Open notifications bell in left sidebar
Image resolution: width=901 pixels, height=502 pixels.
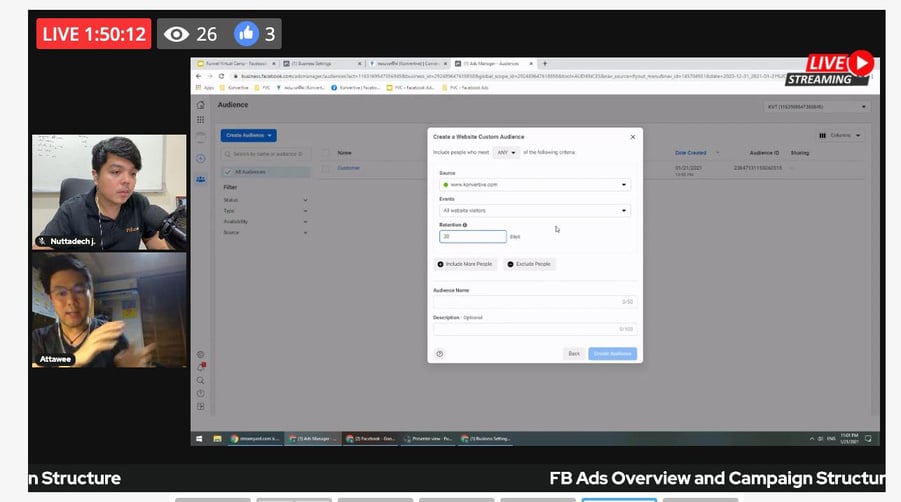200,367
